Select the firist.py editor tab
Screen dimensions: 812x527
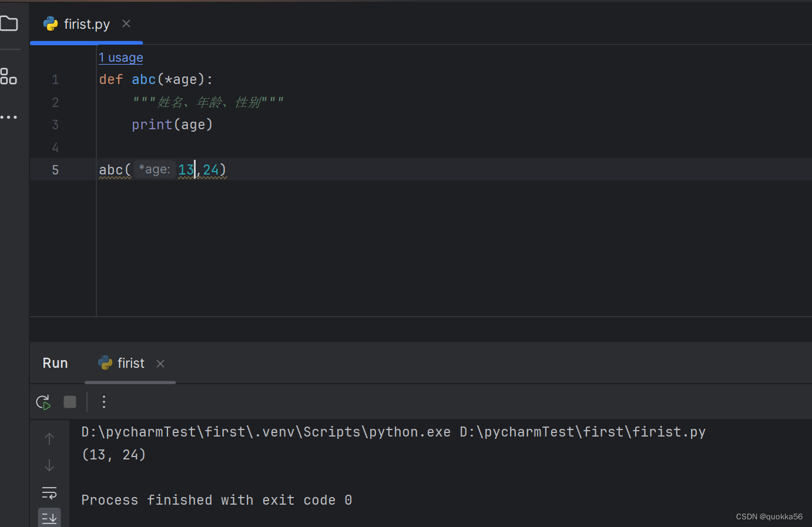click(x=86, y=24)
